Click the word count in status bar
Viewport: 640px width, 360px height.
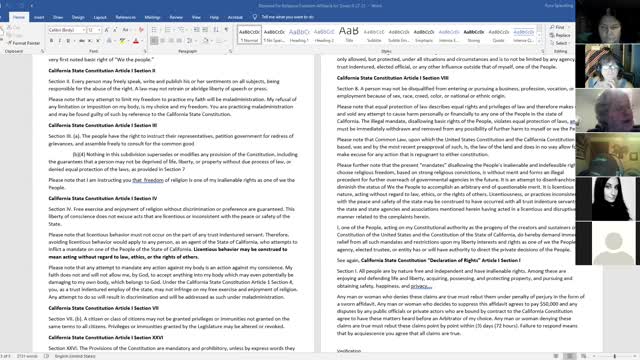[x=27, y=356]
